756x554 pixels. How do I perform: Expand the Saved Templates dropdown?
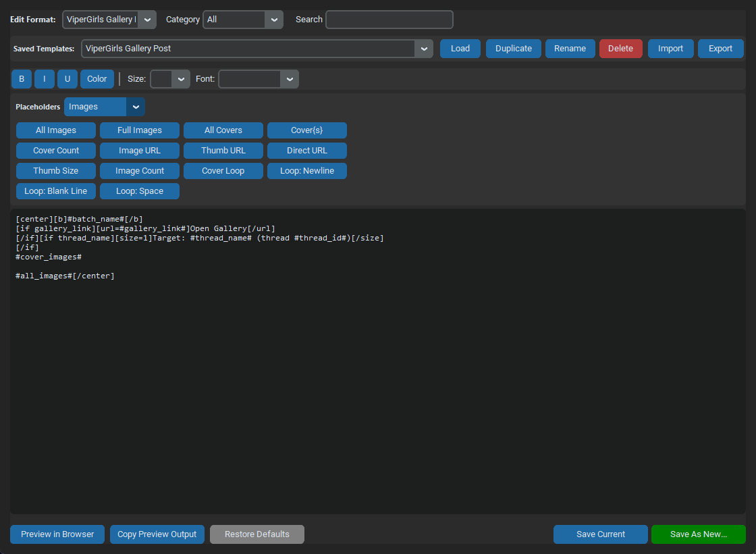[257, 49]
